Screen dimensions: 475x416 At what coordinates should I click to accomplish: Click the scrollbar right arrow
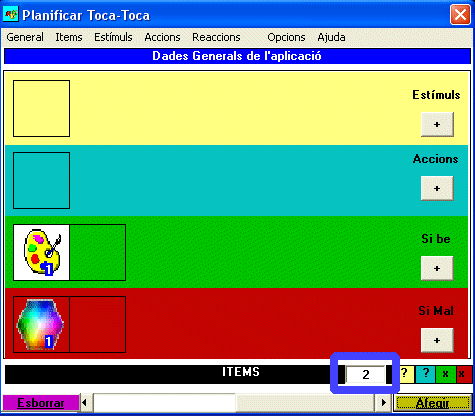point(383,403)
